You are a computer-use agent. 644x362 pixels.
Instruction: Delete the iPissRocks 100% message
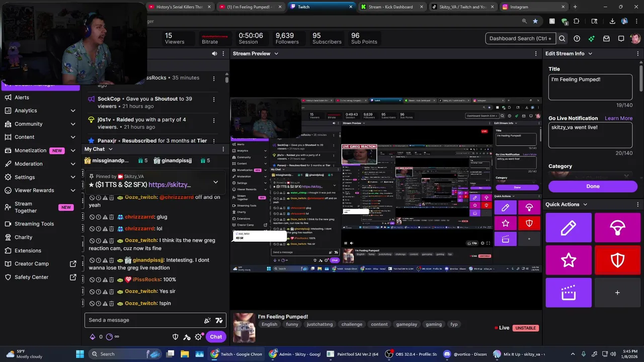[x=111, y=280]
